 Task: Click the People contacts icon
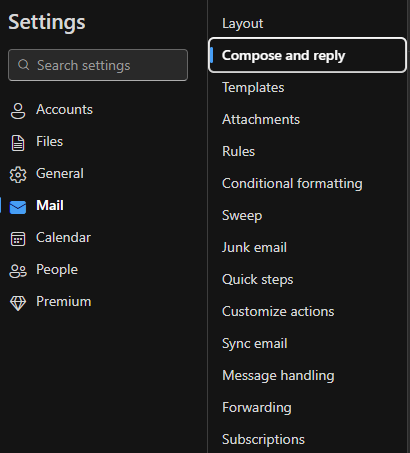18,271
